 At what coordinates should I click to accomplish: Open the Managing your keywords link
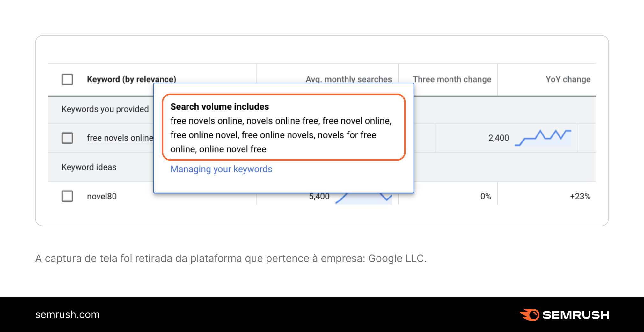click(x=221, y=169)
